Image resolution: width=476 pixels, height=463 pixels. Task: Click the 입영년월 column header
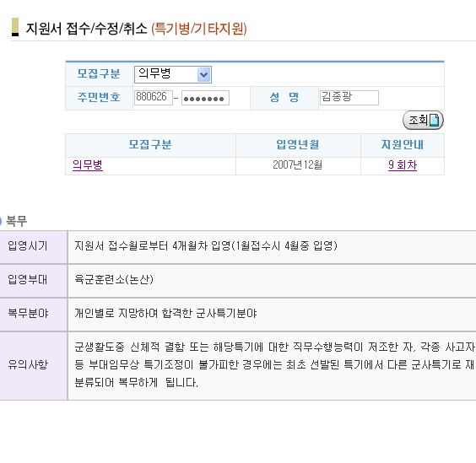[298, 145]
